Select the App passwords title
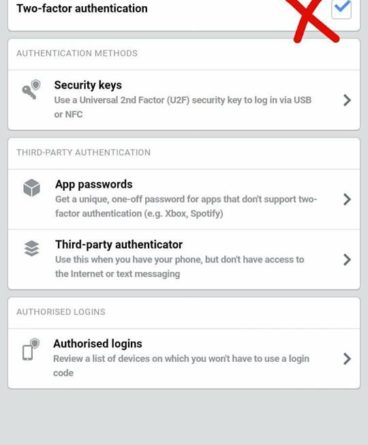The width and height of the screenshot is (368, 445). [94, 184]
